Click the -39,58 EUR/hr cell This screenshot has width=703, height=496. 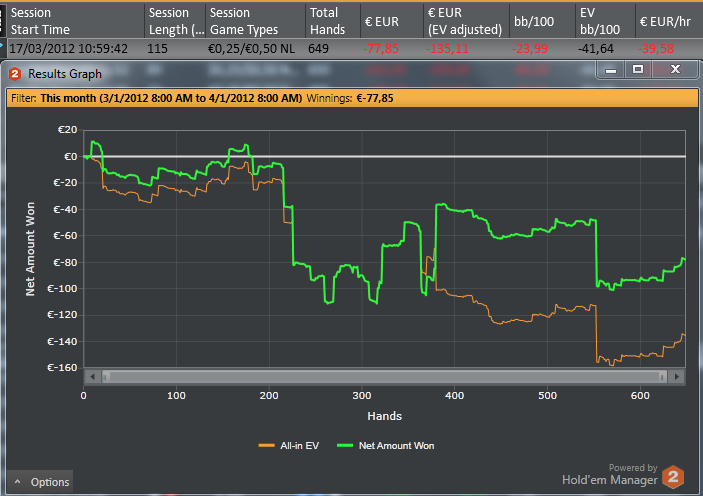[655, 48]
